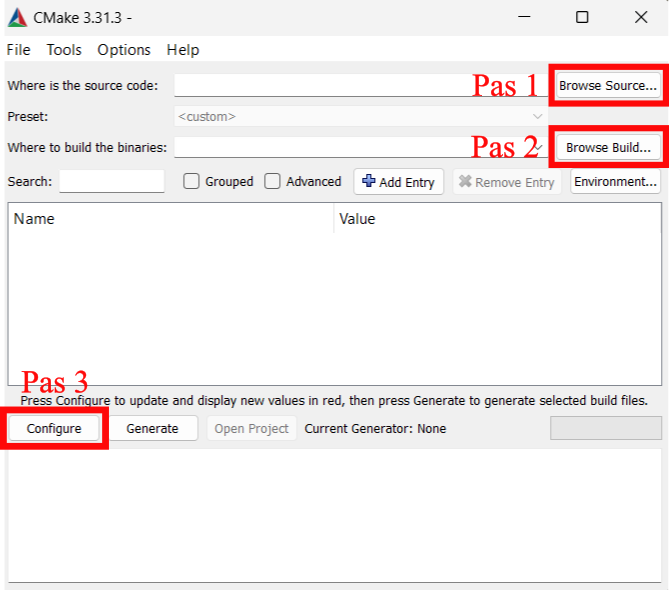
Task: Open the Options menu
Action: pos(124,50)
